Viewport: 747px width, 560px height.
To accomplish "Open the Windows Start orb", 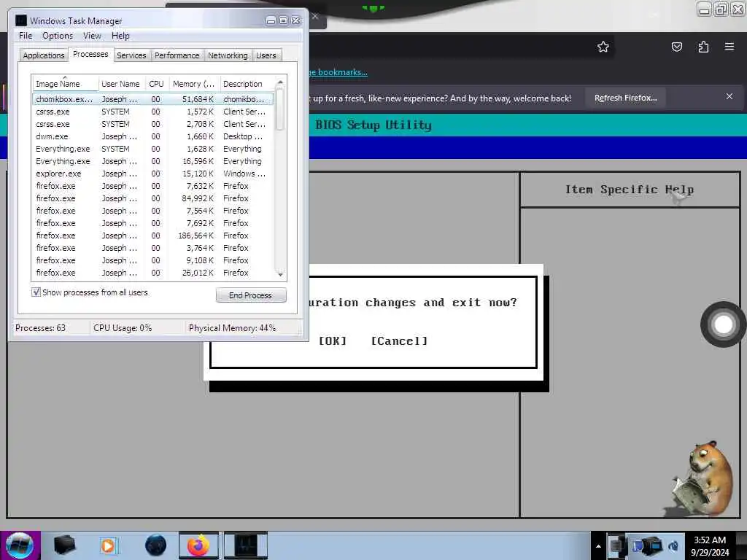I will tap(20, 545).
